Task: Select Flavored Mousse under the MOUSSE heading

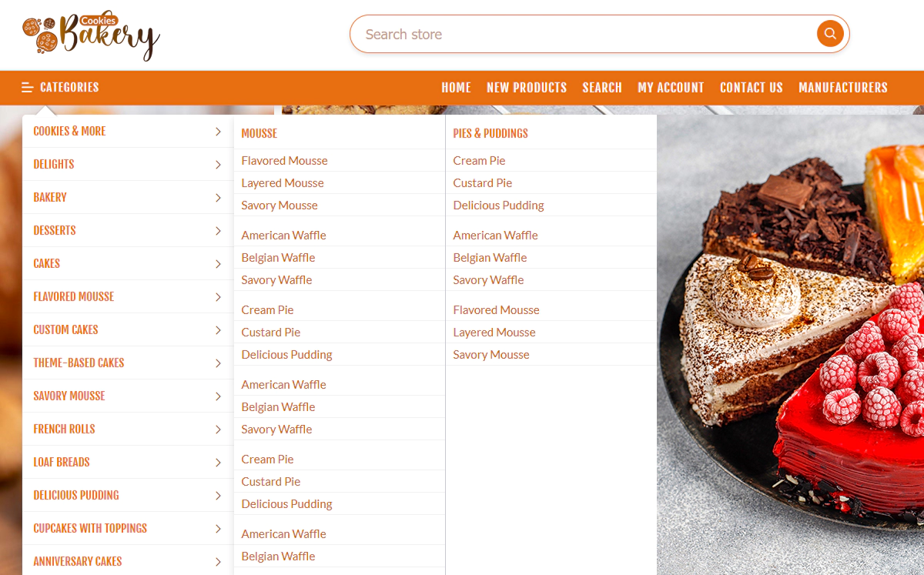Action: pyautogui.click(x=285, y=160)
